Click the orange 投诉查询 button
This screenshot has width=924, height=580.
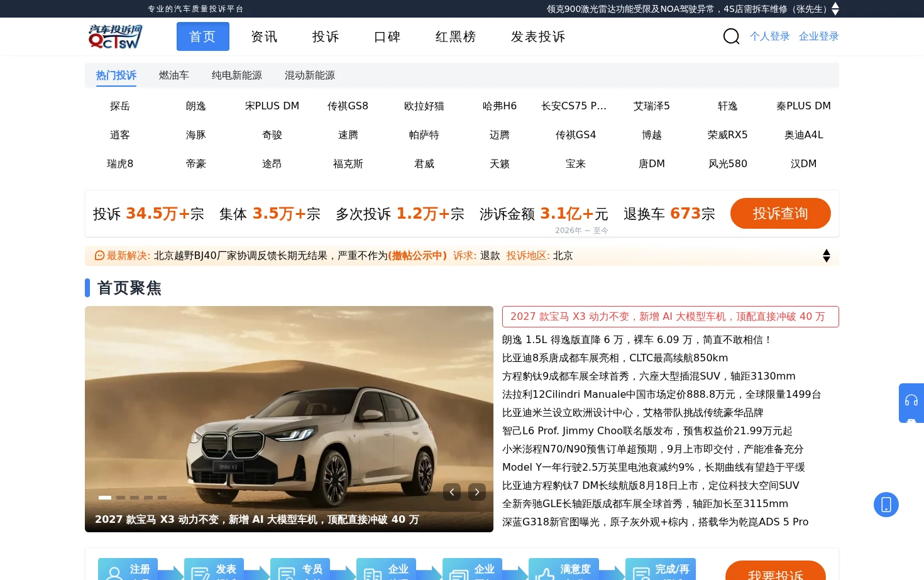(781, 214)
